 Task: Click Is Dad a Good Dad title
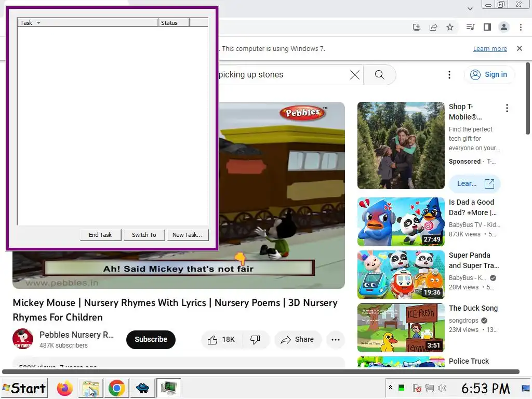[473, 207]
